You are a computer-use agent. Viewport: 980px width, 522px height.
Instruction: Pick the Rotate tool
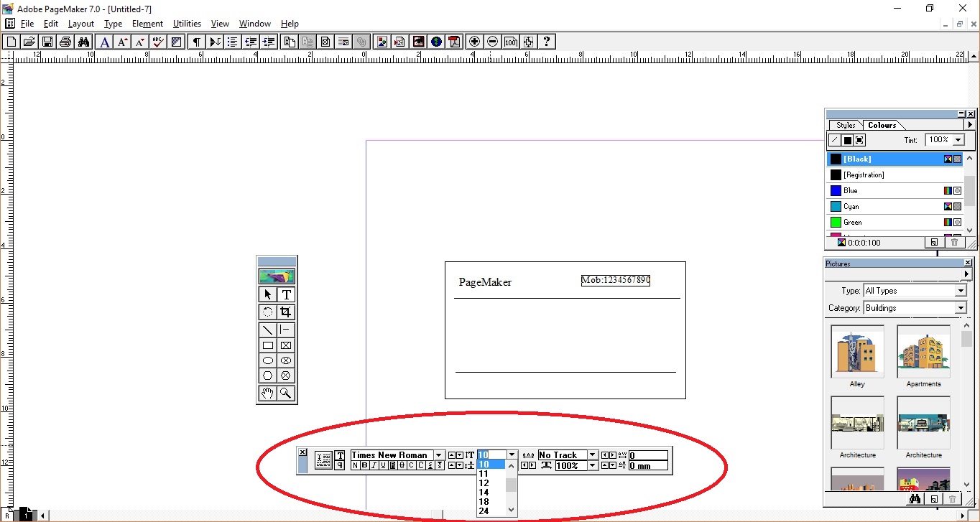tap(267, 312)
